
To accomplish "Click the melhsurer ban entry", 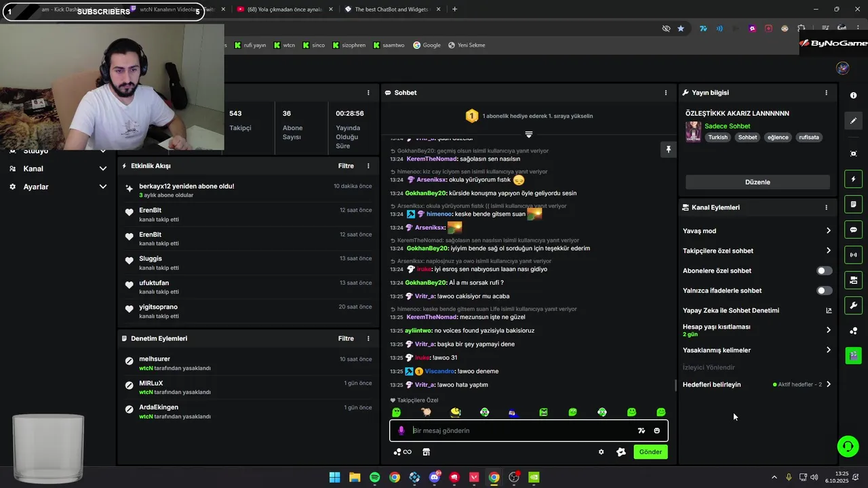I will pyautogui.click(x=248, y=363).
